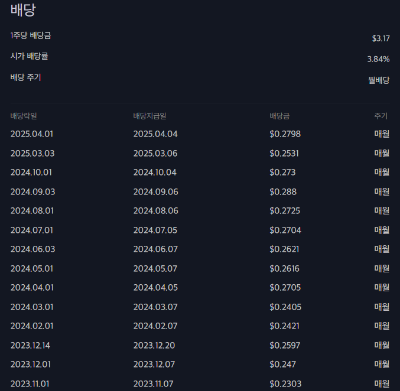Select the 2025.04.01 ex-dividend row

coord(200,134)
